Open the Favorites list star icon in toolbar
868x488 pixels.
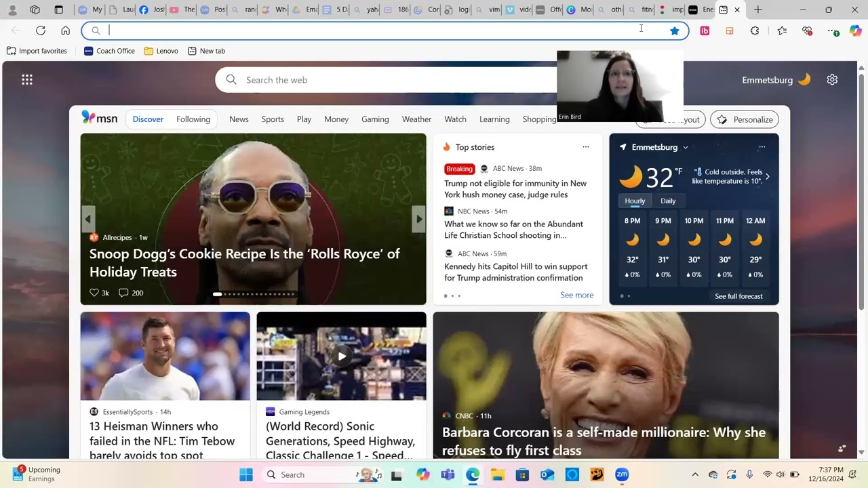click(x=782, y=30)
